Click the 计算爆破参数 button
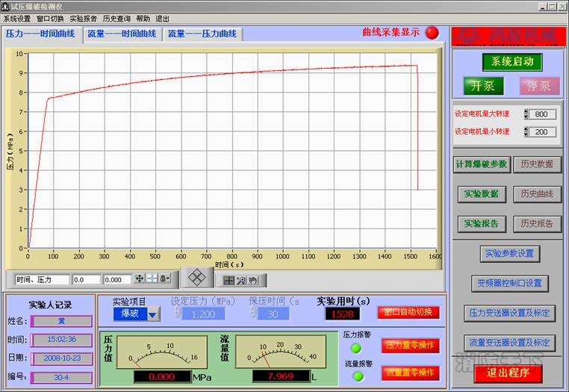569x392 pixels. click(481, 164)
